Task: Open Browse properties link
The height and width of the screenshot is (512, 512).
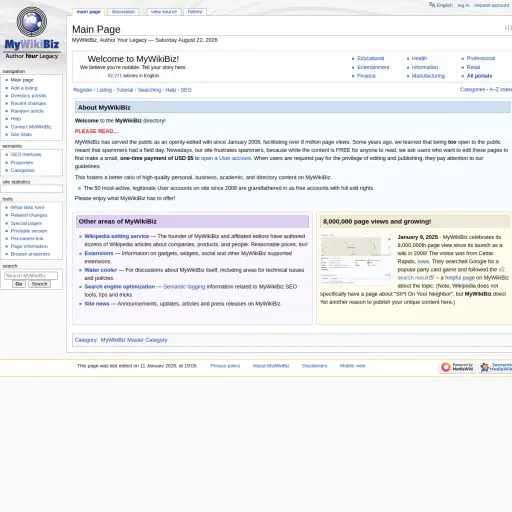Action: (x=30, y=254)
